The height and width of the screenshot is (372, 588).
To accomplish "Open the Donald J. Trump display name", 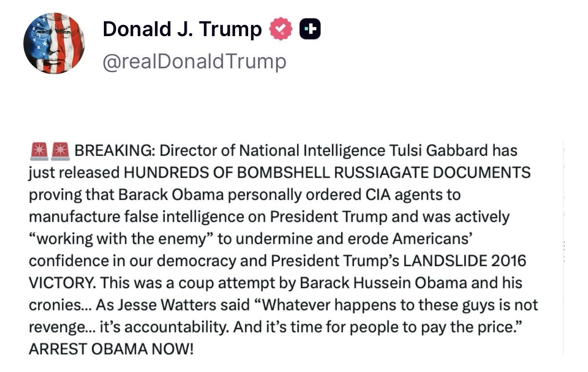I will point(182,29).
